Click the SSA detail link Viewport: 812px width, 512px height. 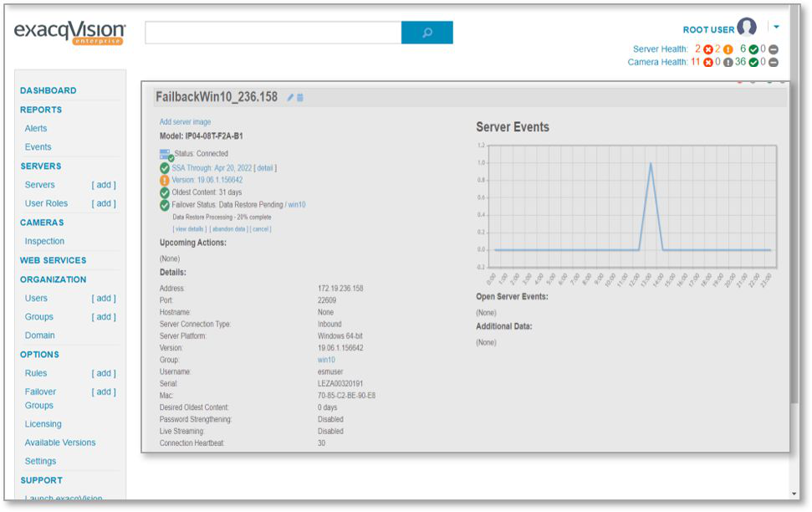click(264, 168)
